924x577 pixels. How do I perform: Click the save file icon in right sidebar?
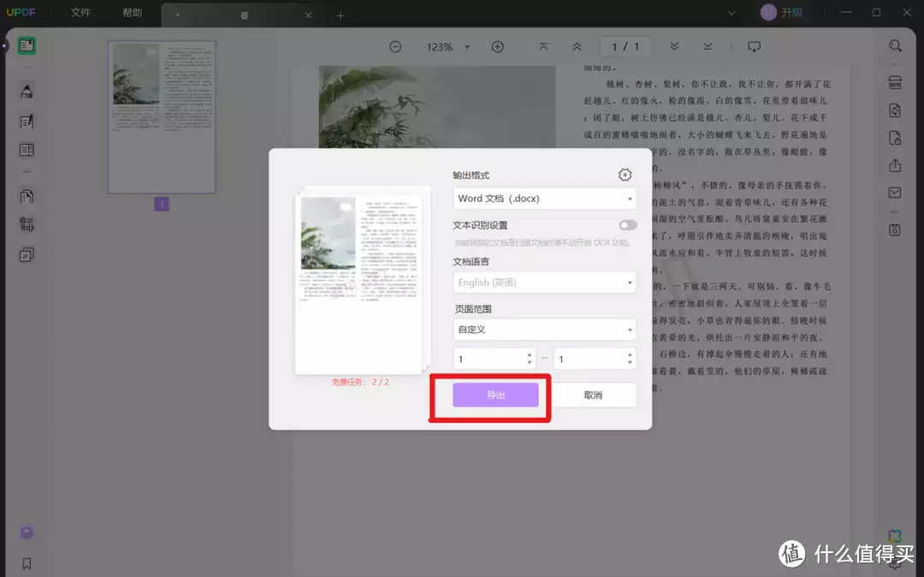point(895,229)
